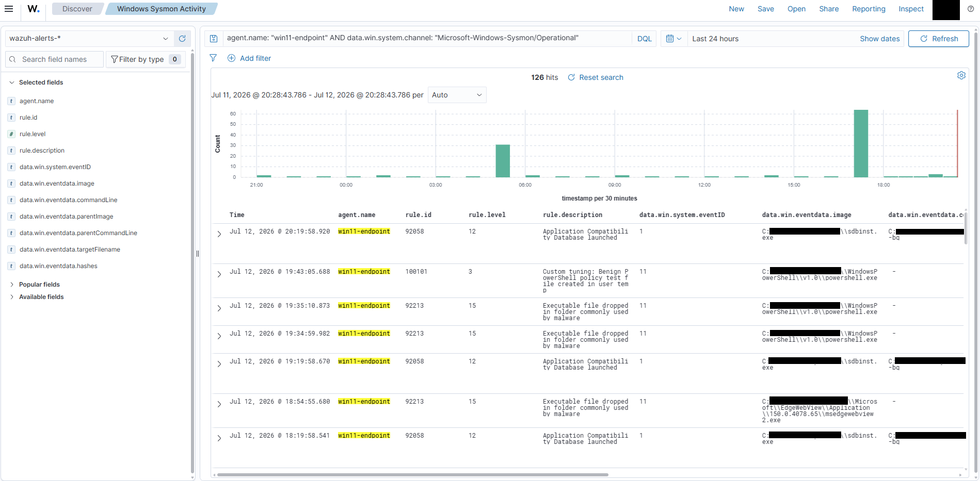Viewport: 980px width, 481px height.
Task: Open the Inspect menu
Action: pos(911,9)
